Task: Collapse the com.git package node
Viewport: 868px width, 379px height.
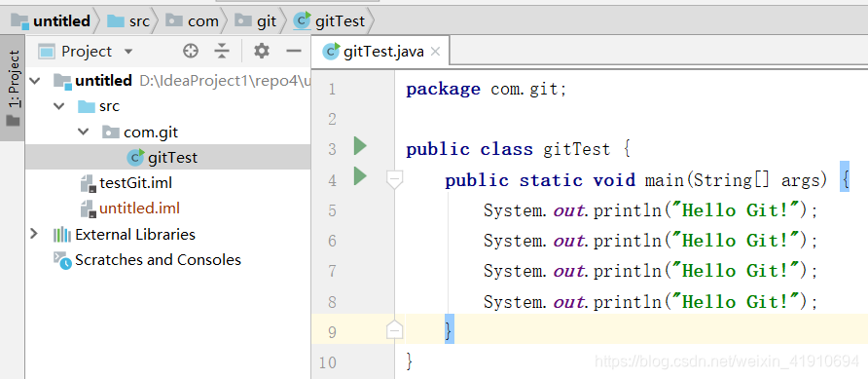Action: (84, 132)
